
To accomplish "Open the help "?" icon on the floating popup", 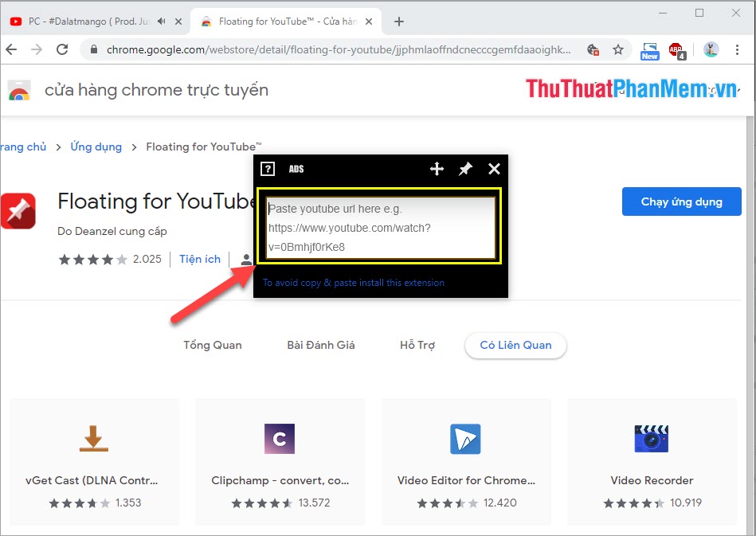I will [268, 169].
